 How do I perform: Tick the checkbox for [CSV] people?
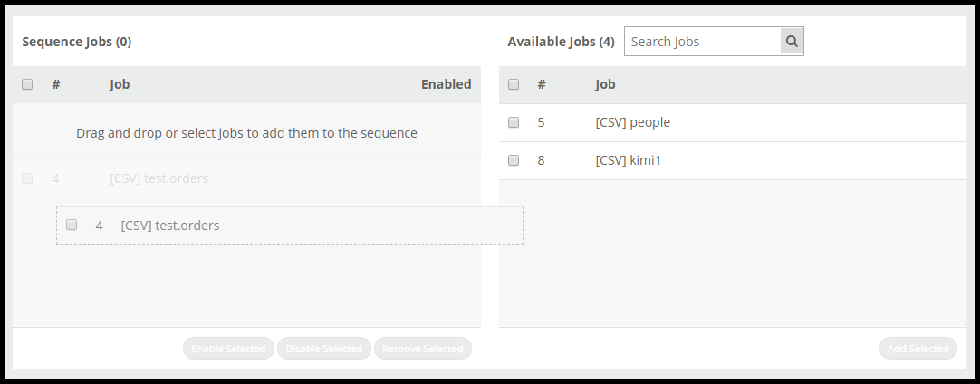(514, 122)
